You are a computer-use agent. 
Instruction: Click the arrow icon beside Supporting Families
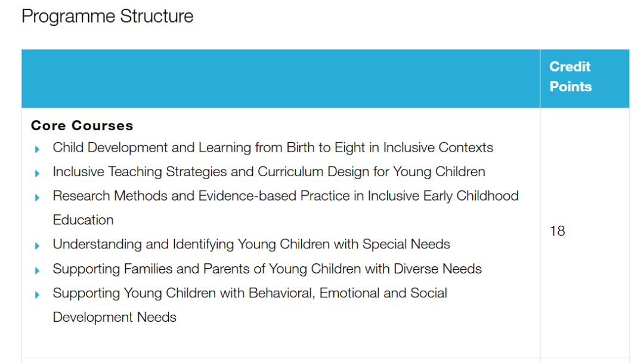point(38,270)
